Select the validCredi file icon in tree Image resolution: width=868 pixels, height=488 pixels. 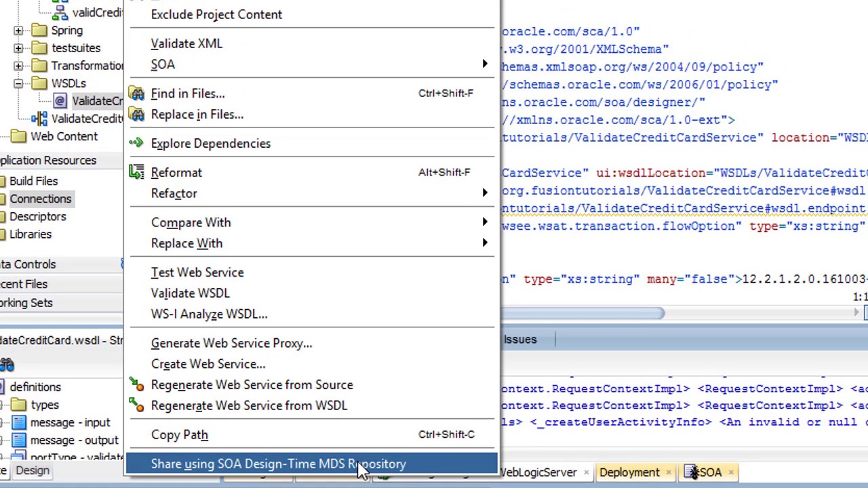pyautogui.click(x=60, y=12)
